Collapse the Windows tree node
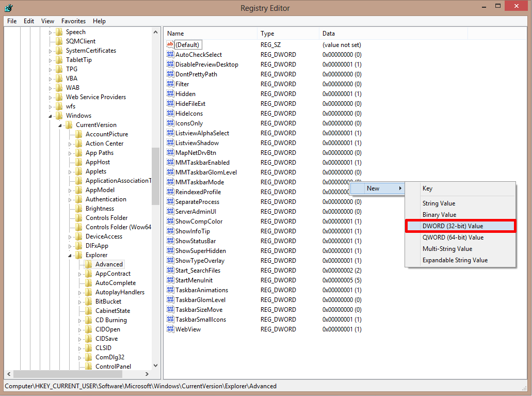The height and width of the screenshot is (396, 532). (50, 116)
